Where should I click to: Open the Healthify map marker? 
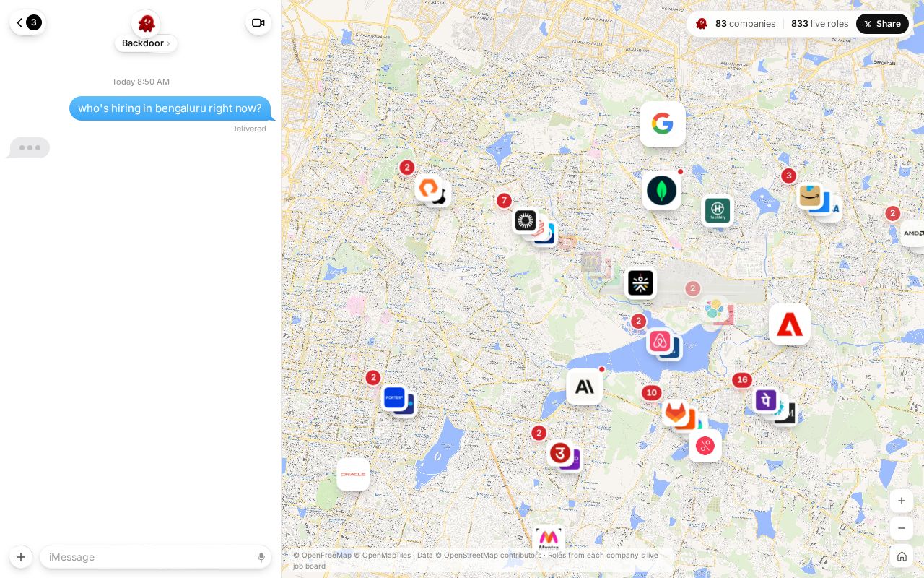point(718,211)
